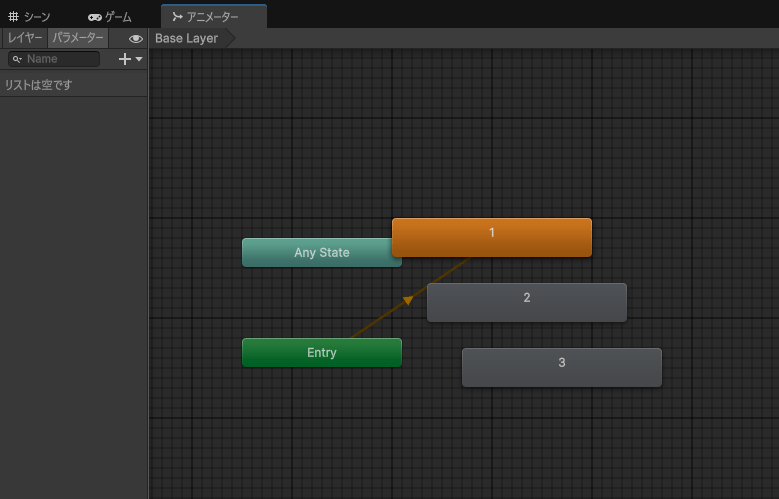Click the gamepad icon on the ゲーム tab
The width and height of the screenshot is (779, 499).
point(95,17)
